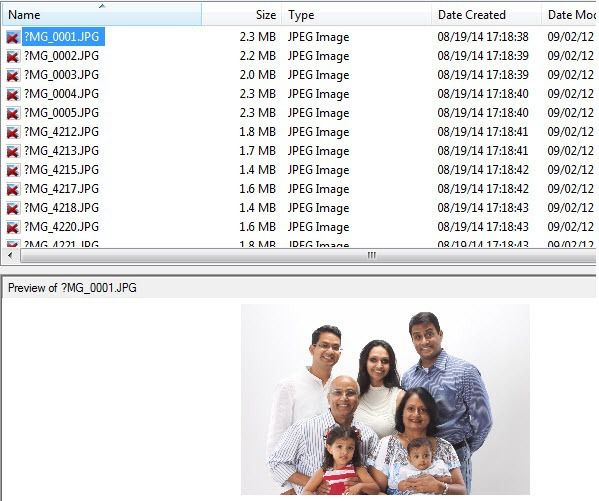Click the family photo preview image
The width and height of the screenshot is (599, 501).
tap(385, 399)
